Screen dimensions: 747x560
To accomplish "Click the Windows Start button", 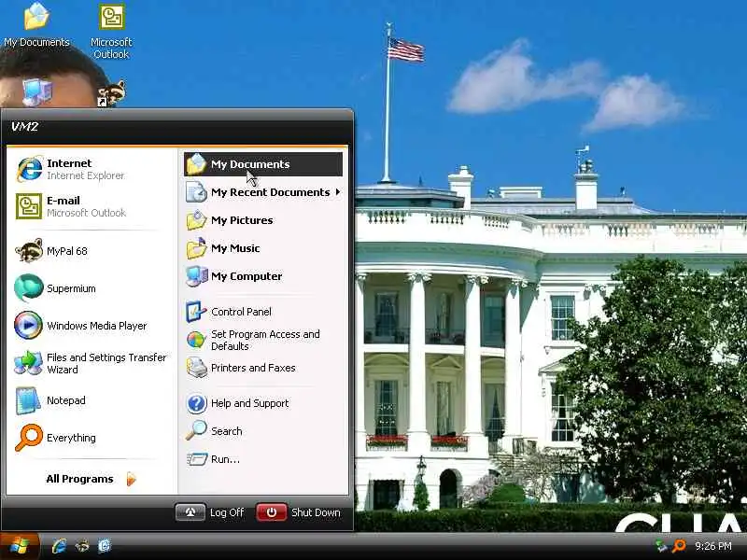I will pos(19,546).
